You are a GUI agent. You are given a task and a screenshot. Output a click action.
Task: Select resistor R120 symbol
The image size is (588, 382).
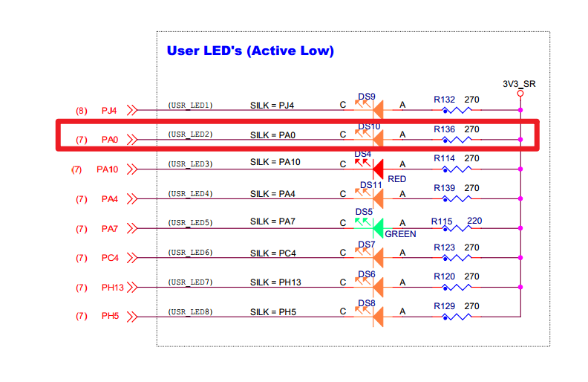457,288
